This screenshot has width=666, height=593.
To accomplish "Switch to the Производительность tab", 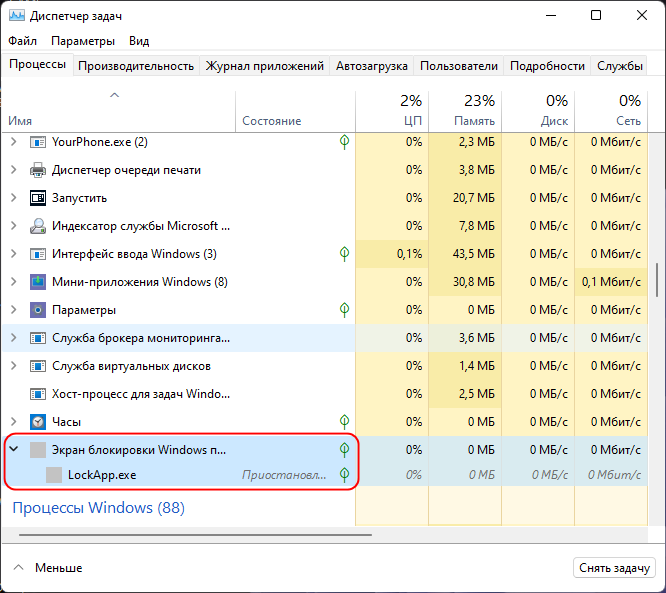I will (136, 66).
